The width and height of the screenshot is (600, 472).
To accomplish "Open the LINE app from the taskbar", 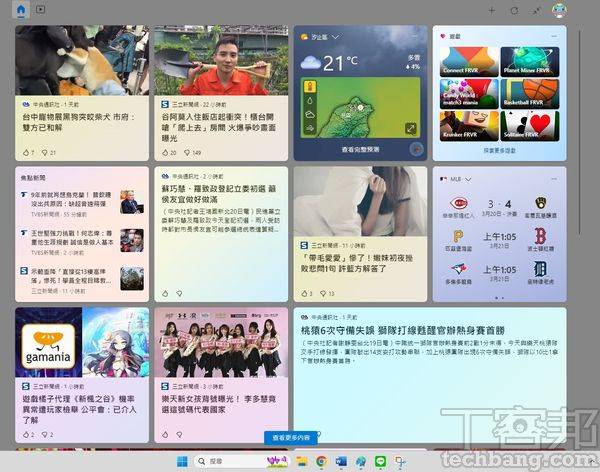I will [x=380, y=461].
